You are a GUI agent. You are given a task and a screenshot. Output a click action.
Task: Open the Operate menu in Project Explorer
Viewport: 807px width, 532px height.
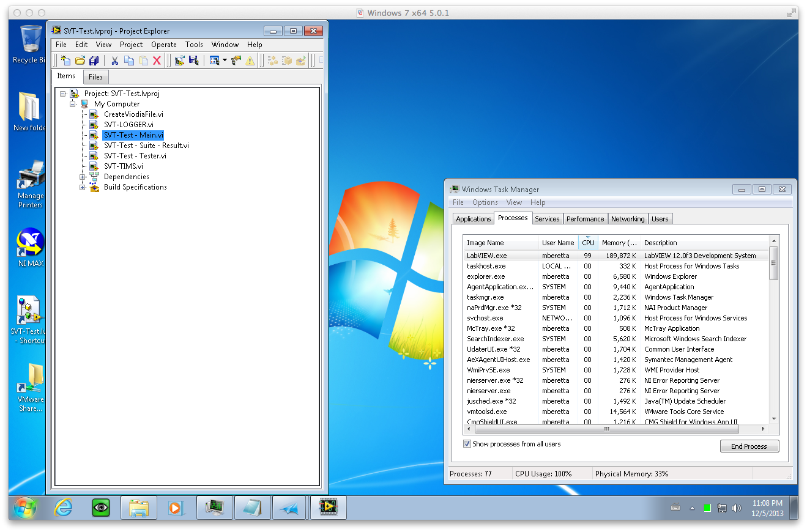[x=164, y=45]
